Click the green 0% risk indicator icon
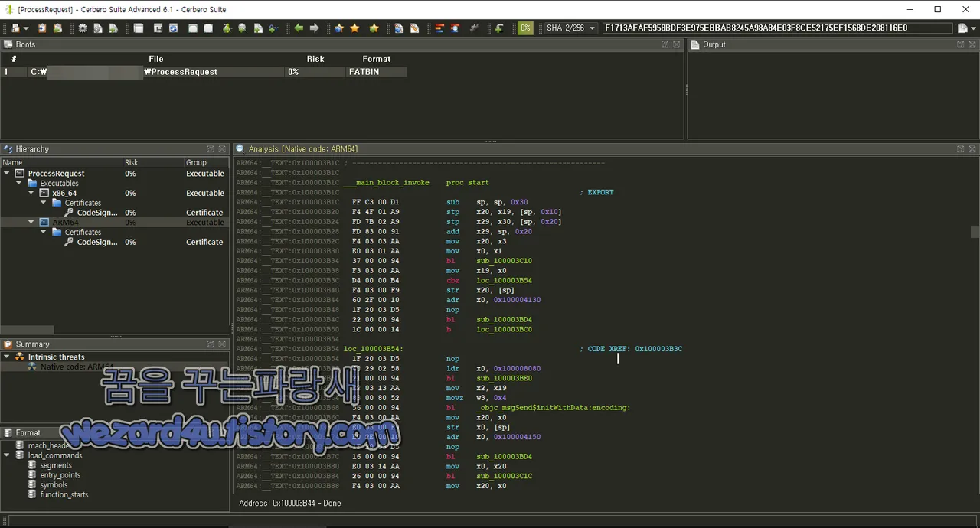 tap(525, 28)
